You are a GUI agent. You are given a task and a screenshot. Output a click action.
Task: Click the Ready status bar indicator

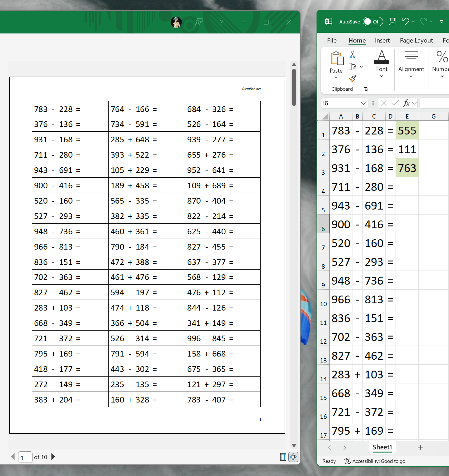[x=329, y=461]
